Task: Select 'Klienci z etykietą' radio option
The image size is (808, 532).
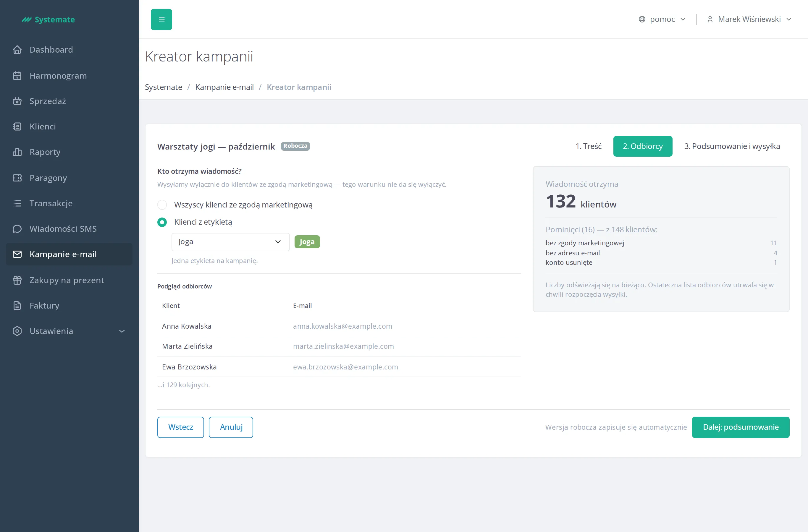Action: click(x=162, y=222)
